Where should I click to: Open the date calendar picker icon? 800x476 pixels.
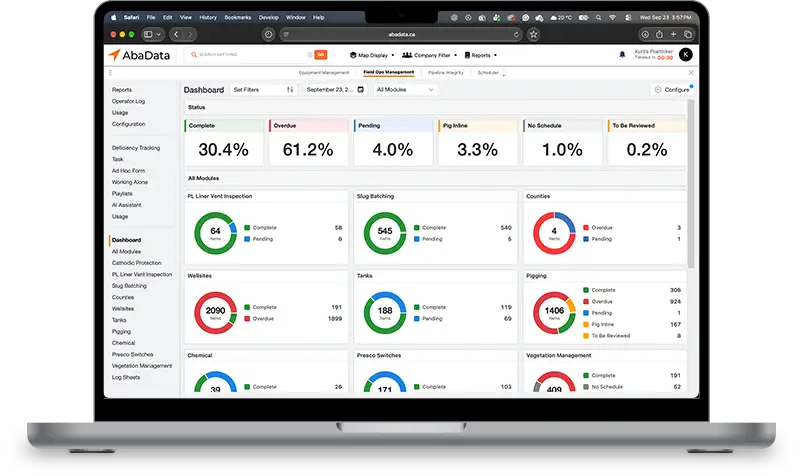click(361, 89)
